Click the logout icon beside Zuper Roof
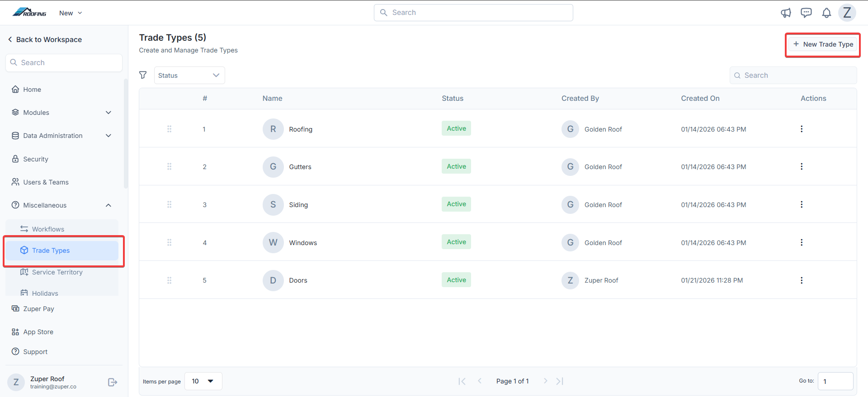Image resolution: width=868 pixels, height=397 pixels. (113, 383)
